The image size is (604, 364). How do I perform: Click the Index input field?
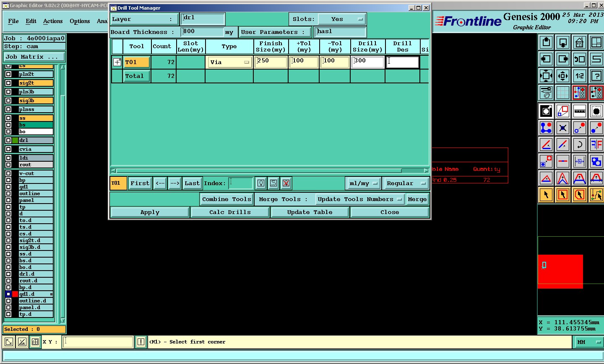tap(241, 183)
